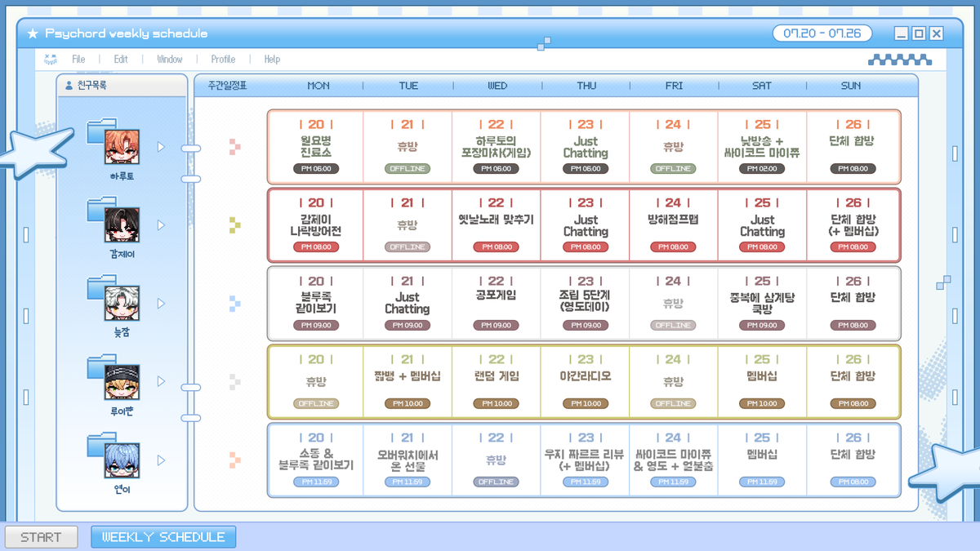Click the OFFLINE badge on 하루토's Tuesday
This screenshot has width=980, height=551.
click(x=408, y=169)
